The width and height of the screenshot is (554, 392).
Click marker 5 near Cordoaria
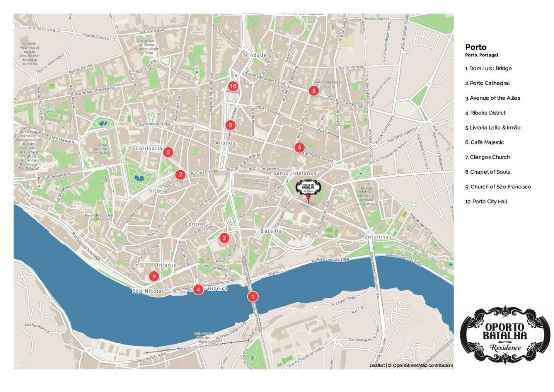(168, 152)
